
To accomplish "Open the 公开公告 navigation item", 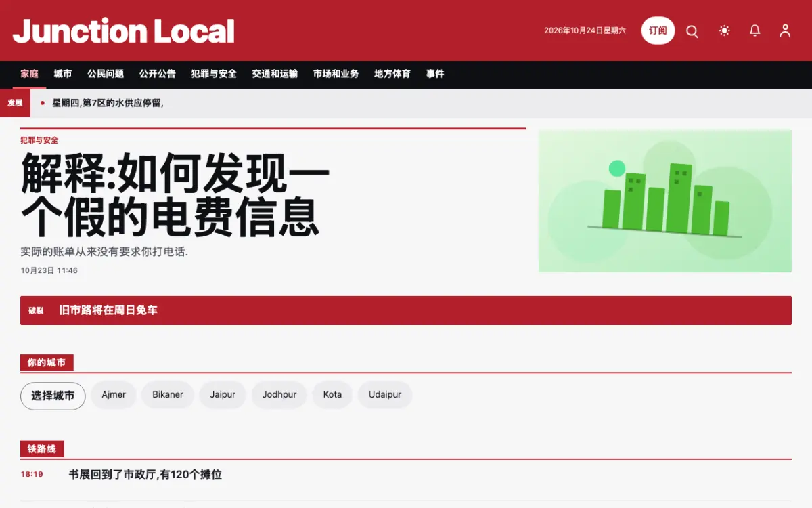I will pyautogui.click(x=158, y=74).
